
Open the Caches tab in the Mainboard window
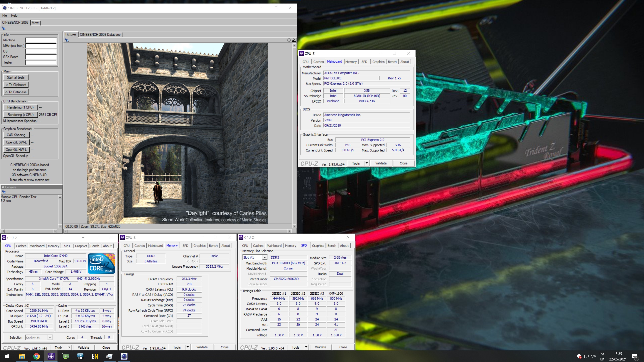click(319, 62)
